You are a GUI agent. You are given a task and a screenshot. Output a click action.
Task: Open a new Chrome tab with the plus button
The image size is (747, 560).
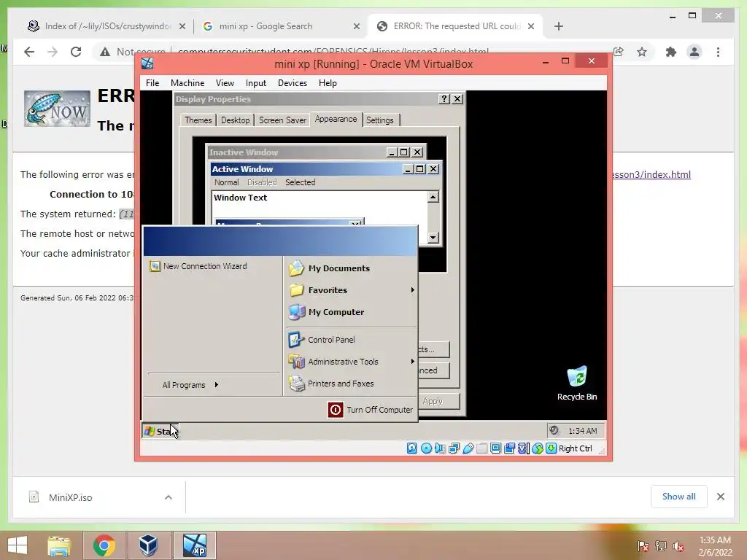pos(559,26)
